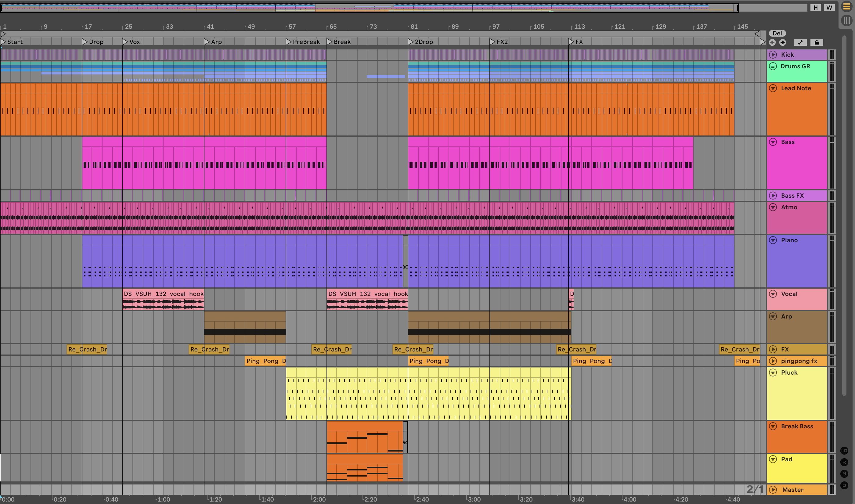Unfold the Kick track
The width and height of the screenshot is (855, 504).
tap(773, 55)
